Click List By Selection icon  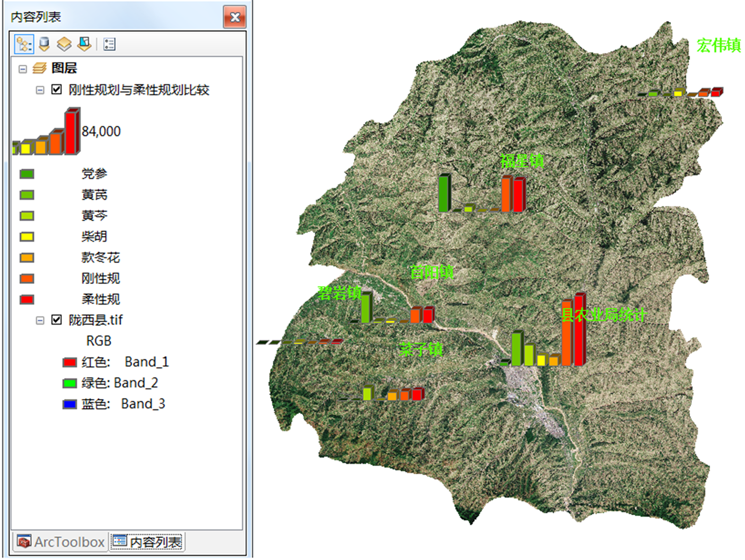pyautogui.click(x=85, y=44)
